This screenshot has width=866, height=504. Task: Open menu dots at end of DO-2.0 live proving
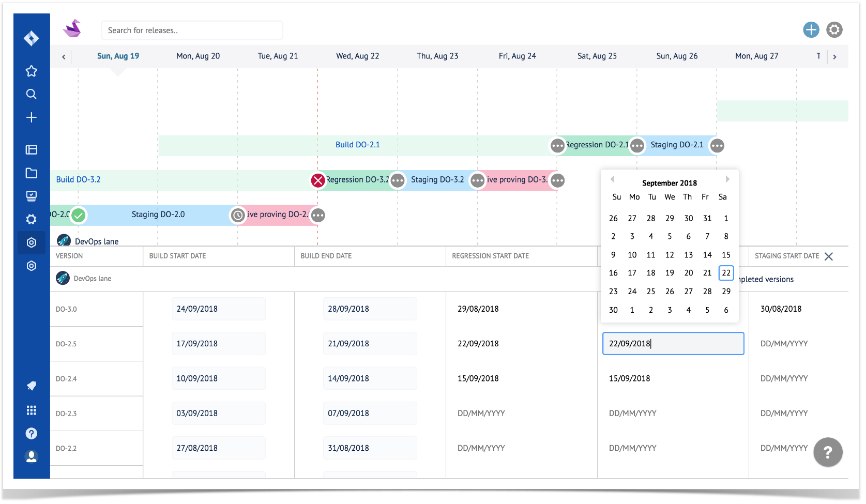[318, 215]
